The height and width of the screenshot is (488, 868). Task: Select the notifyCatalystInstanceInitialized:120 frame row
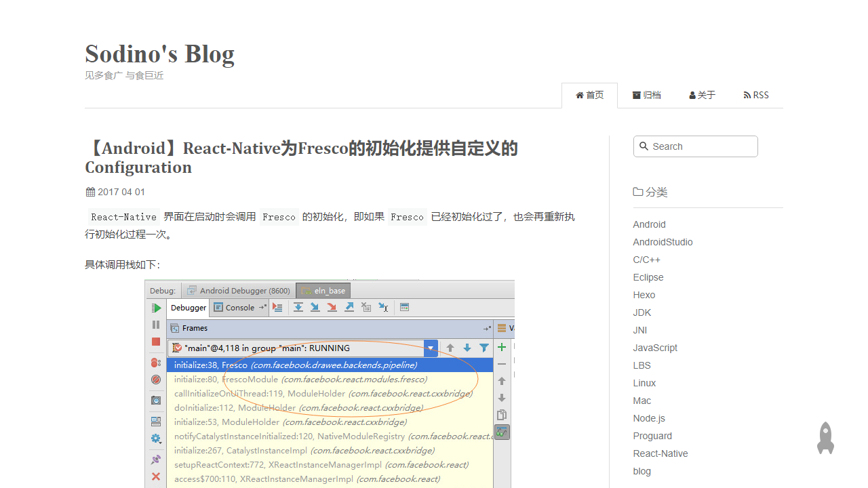[x=330, y=436]
